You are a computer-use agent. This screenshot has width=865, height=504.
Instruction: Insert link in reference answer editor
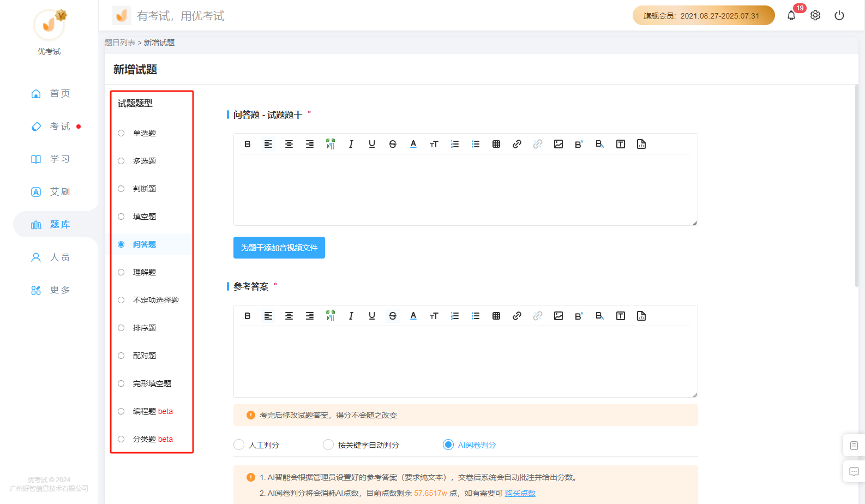click(x=517, y=316)
